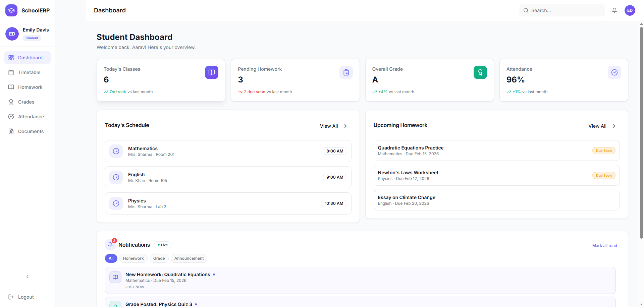The image size is (644, 307).
Task: Click the search magnifier icon
Action: pos(526,10)
